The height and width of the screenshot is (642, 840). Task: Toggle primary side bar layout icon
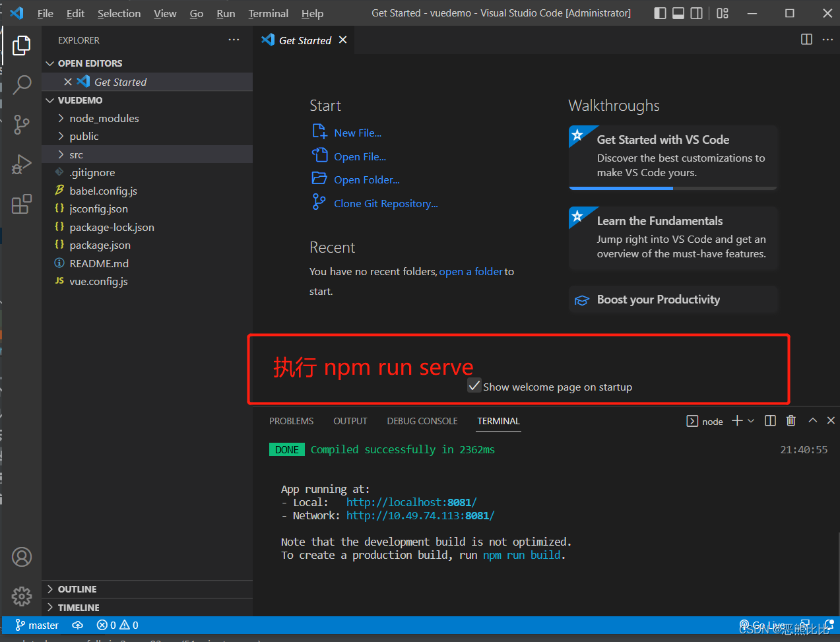(660, 13)
